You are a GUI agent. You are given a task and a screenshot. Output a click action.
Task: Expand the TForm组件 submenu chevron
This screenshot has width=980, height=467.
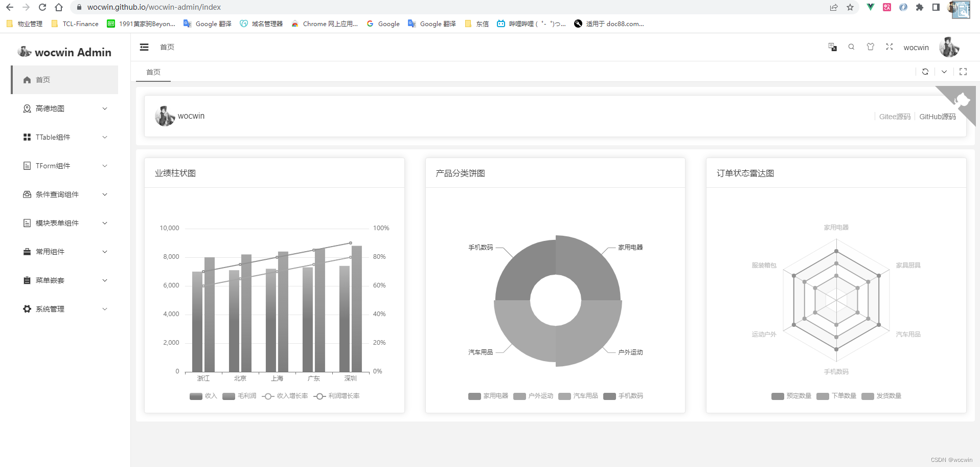105,166
